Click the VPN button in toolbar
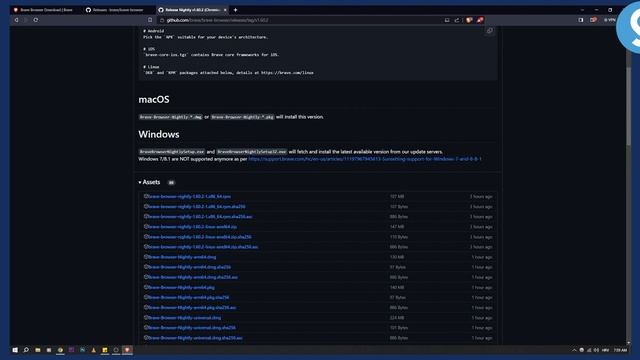The image size is (640, 360). 610,20
